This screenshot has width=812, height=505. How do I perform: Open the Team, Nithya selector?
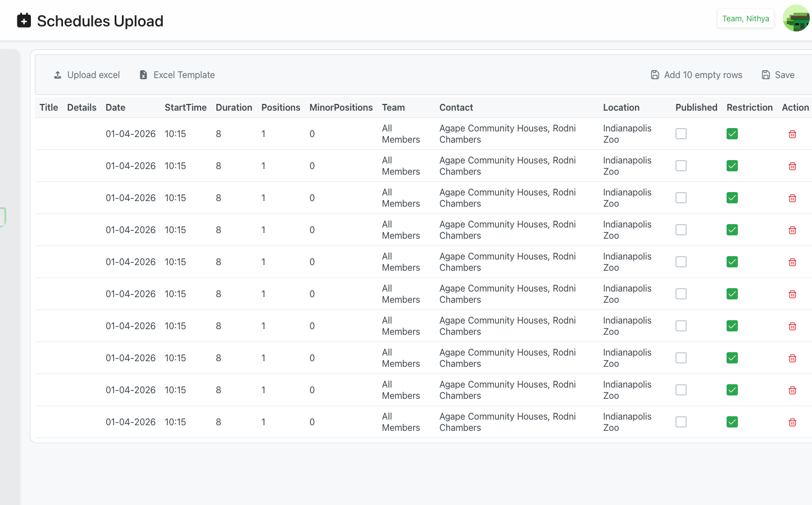tap(746, 18)
